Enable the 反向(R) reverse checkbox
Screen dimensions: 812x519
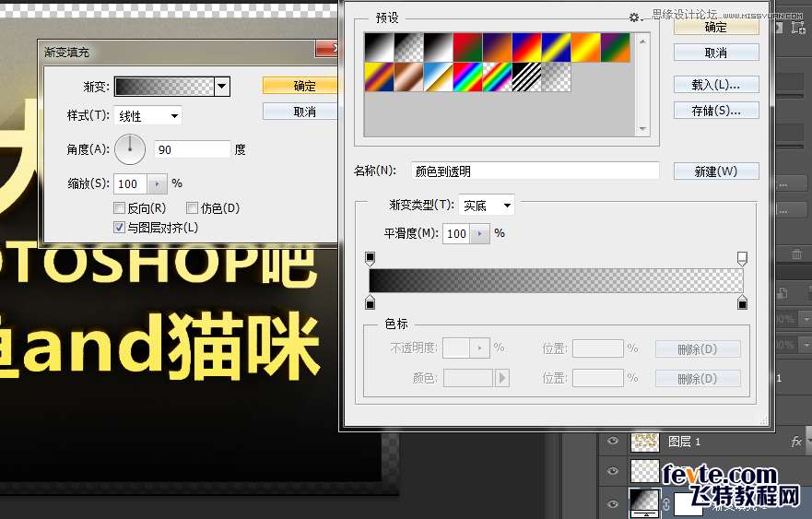click(120, 208)
